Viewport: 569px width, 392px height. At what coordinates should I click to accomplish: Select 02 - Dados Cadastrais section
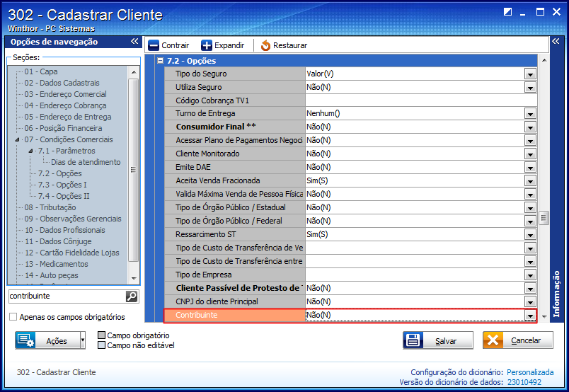click(x=62, y=83)
